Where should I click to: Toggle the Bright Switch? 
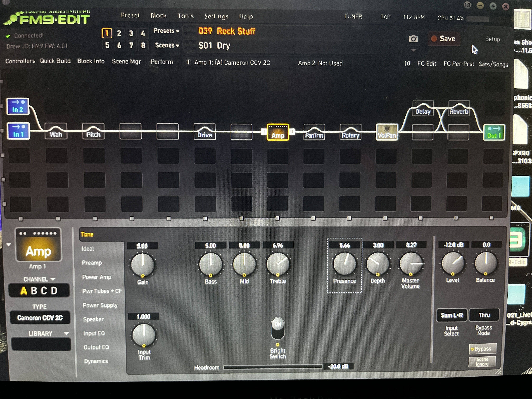coord(277,328)
